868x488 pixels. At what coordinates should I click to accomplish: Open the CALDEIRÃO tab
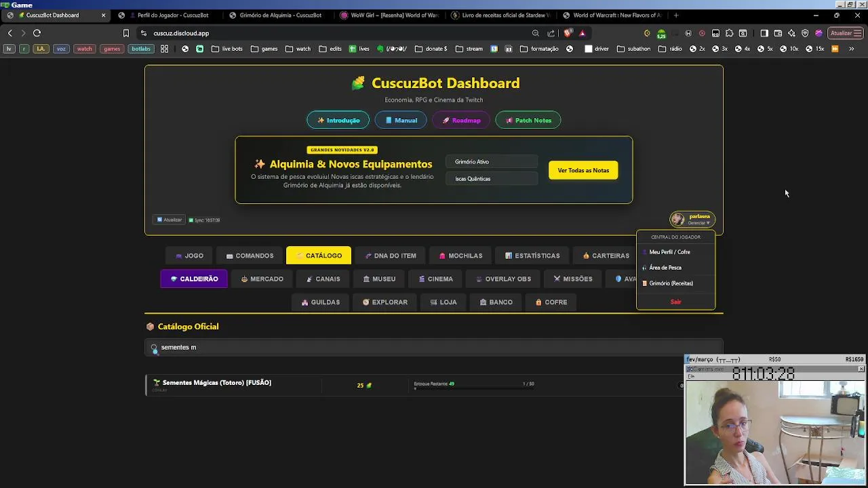(x=194, y=279)
